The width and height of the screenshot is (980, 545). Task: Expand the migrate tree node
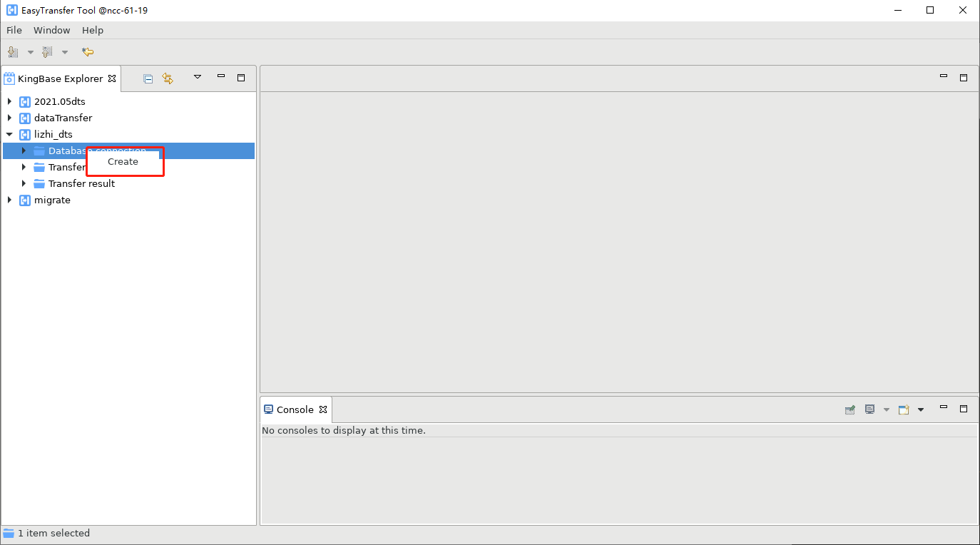click(9, 200)
